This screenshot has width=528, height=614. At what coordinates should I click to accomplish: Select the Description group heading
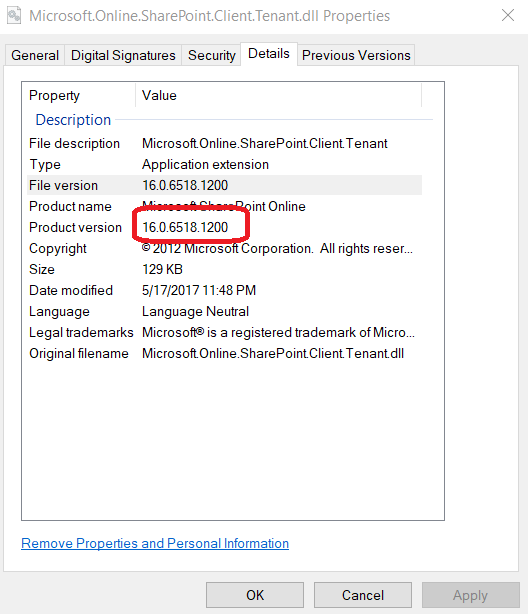(73, 120)
